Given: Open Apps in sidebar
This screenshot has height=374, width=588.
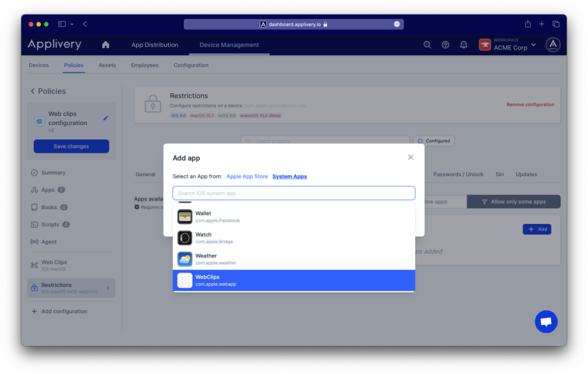Looking at the screenshot, I should (x=48, y=190).
